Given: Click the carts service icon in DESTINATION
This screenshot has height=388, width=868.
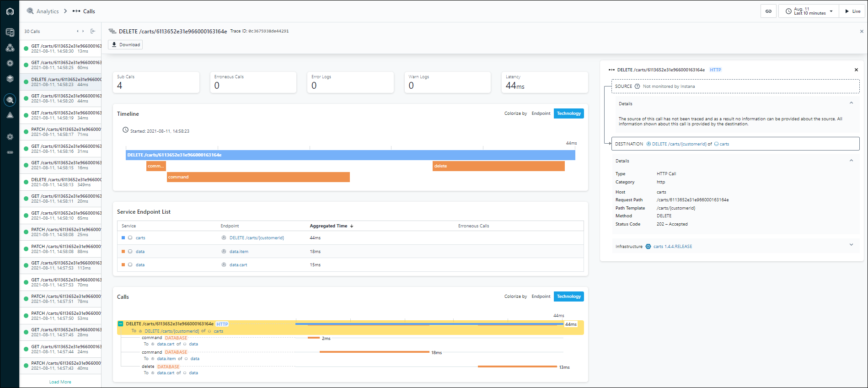Looking at the screenshot, I should click(716, 144).
